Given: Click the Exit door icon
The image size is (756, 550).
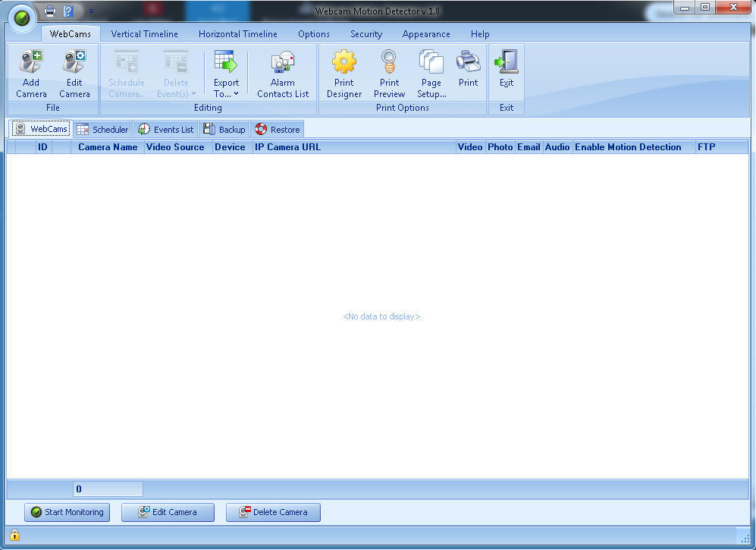Looking at the screenshot, I should pyautogui.click(x=506, y=62).
